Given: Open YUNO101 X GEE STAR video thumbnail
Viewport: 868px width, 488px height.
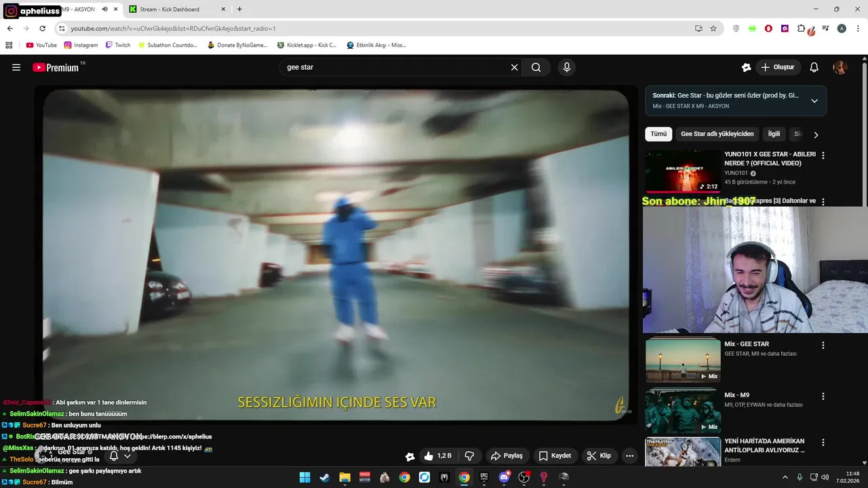Looking at the screenshot, I should click(683, 171).
